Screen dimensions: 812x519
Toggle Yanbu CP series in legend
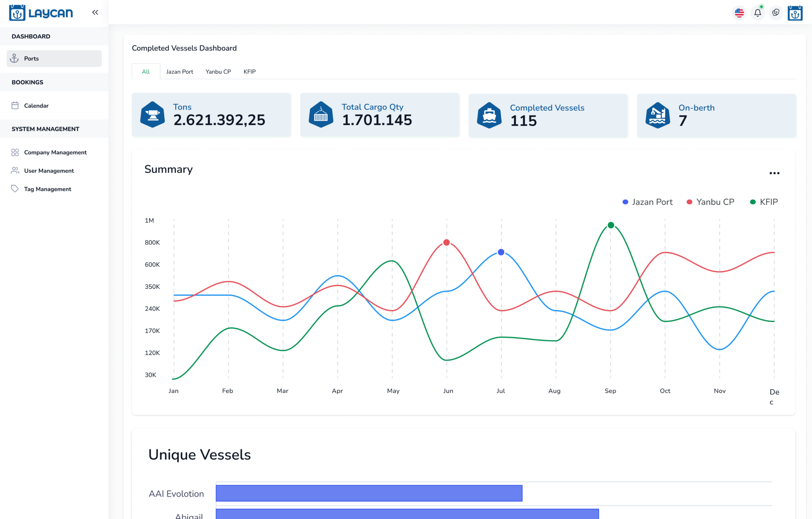tap(710, 202)
